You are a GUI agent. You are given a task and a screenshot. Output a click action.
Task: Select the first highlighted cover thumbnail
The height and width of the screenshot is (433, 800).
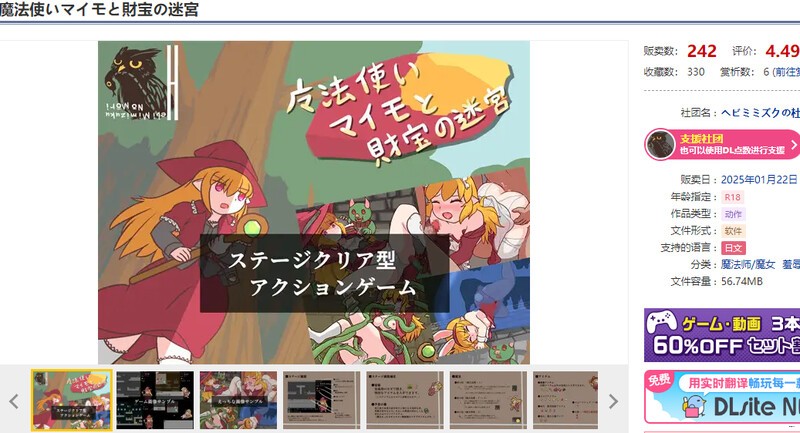click(x=71, y=400)
